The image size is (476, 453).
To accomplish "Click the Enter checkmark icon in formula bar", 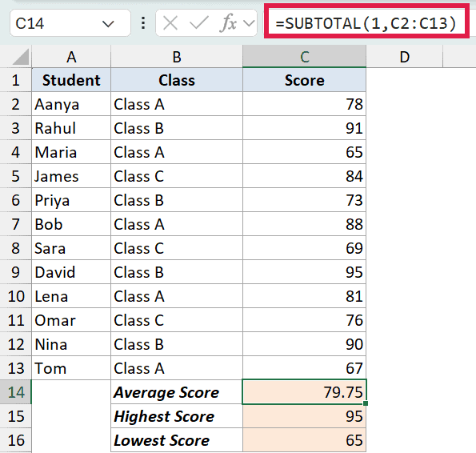I will click(199, 23).
